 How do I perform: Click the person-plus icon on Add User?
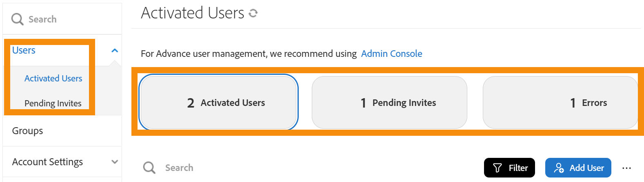pyautogui.click(x=559, y=168)
